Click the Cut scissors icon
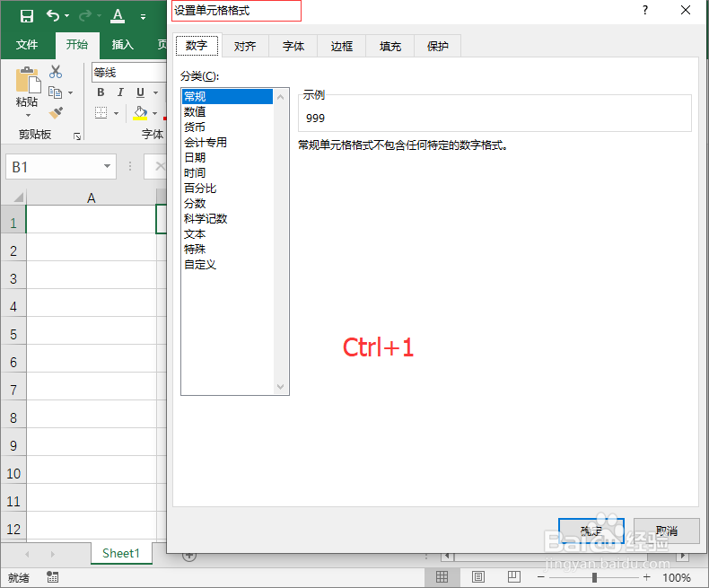The height and width of the screenshot is (588, 709). click(x=56, y=72)
